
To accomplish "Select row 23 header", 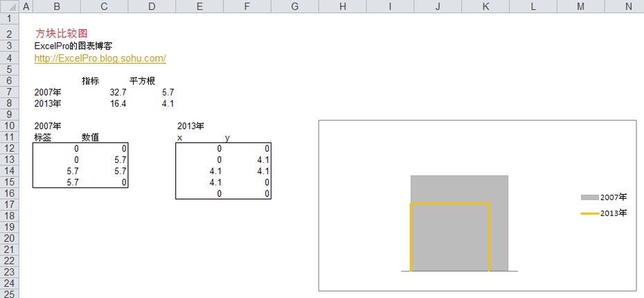I will click(10, 272).
